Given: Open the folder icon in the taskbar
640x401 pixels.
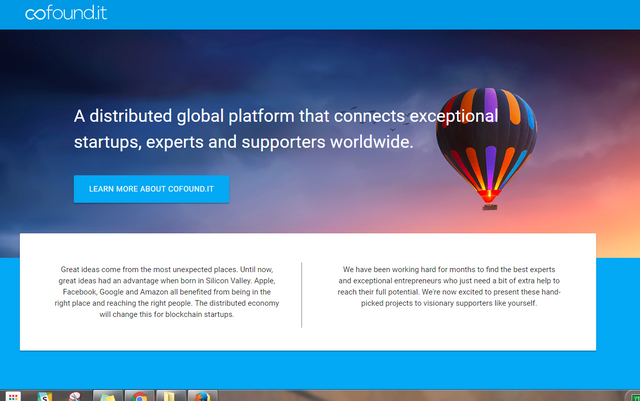Looking at the screenshot, I should (x=171, y=396).
